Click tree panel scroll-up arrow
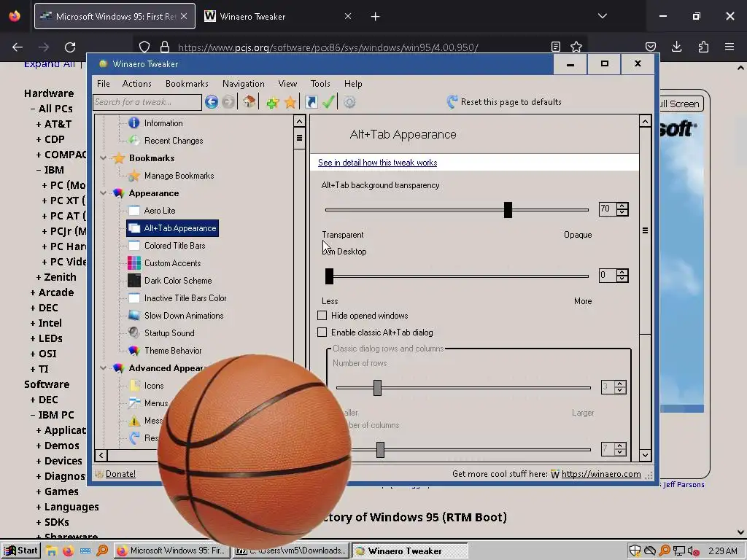This screenshot has height=560, width=747. [x=299, y=121]
